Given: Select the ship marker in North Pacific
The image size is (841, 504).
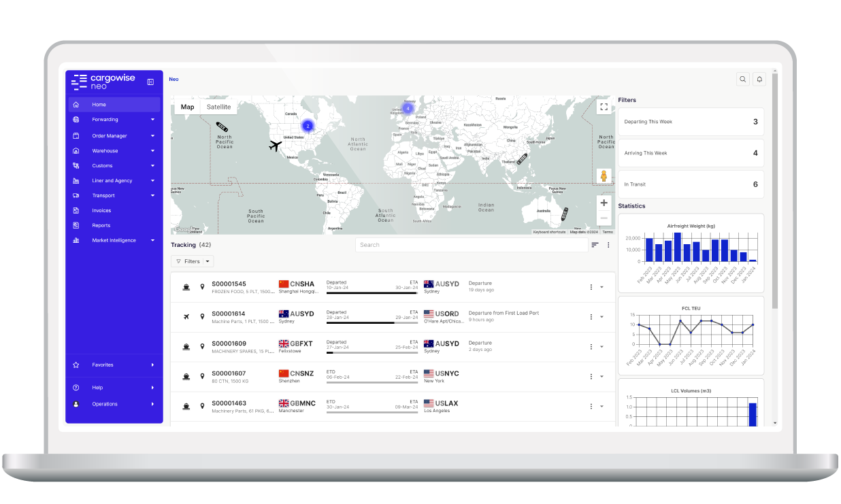Looking at the screenshot, I should click(222, 127).
